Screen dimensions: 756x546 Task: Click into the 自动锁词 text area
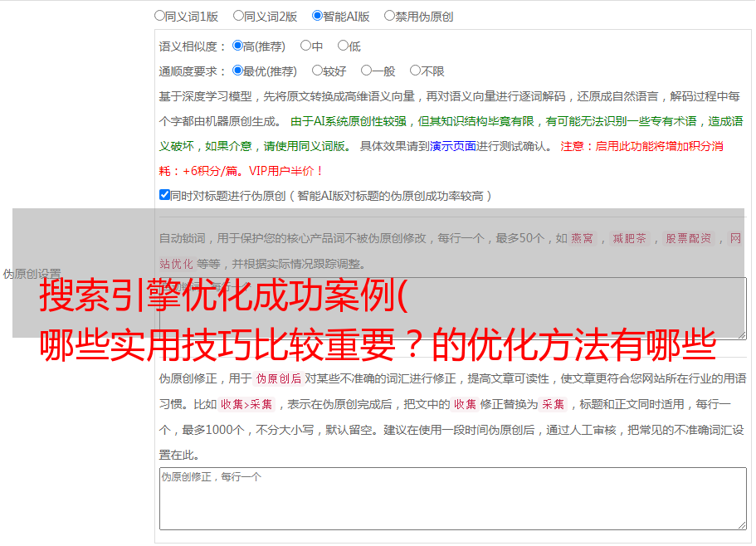pos(453,309)
